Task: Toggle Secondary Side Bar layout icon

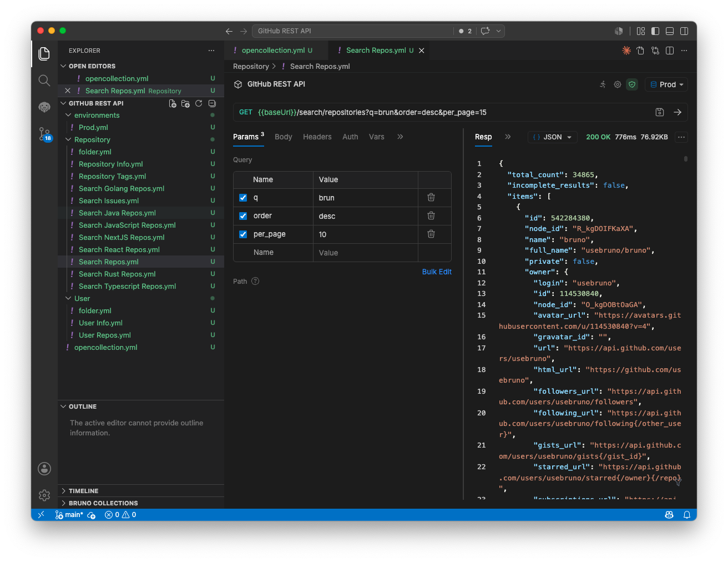Action: 685,31
